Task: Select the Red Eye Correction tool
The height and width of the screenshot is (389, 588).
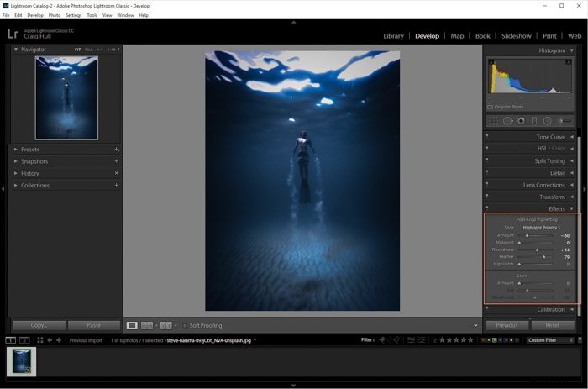Action: (521, 121)
